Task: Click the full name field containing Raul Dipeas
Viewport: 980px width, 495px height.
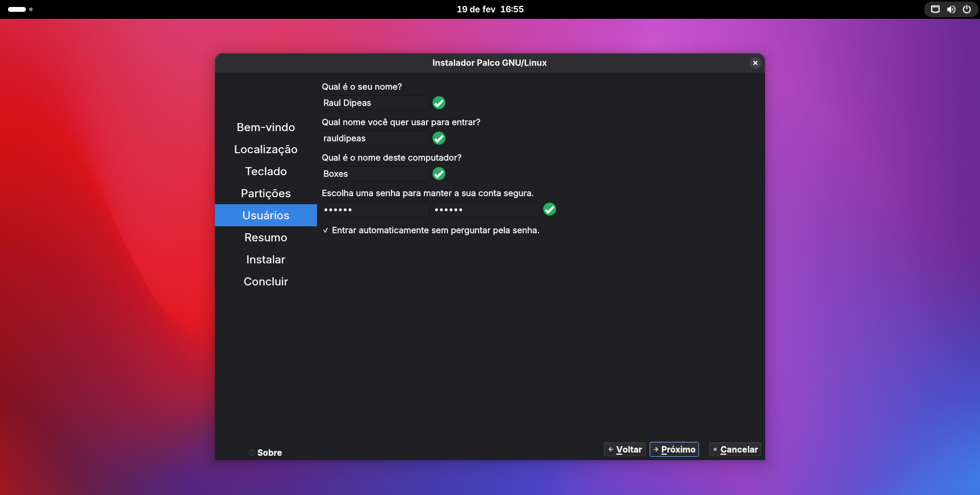Action: coord(374,103)
